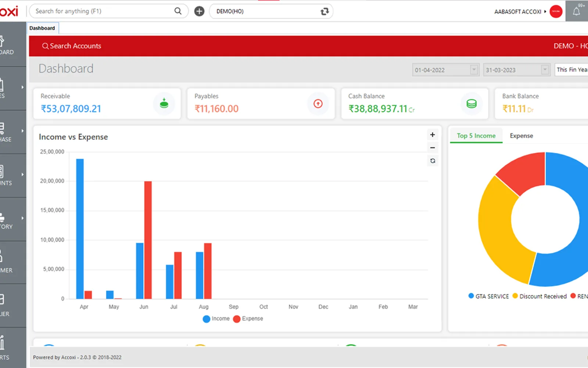Click the April income bar
This screenshot has width=588, height=368.
coord(80,229)
